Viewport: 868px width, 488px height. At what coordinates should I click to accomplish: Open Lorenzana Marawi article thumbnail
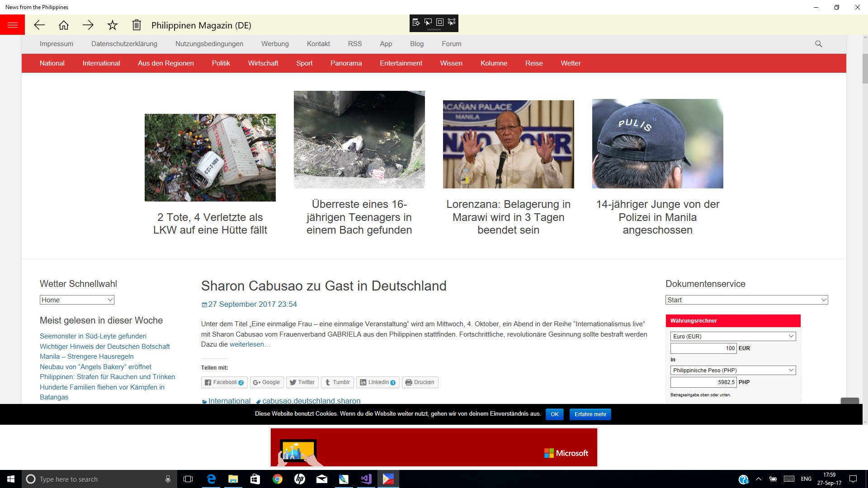coord(508,144)
